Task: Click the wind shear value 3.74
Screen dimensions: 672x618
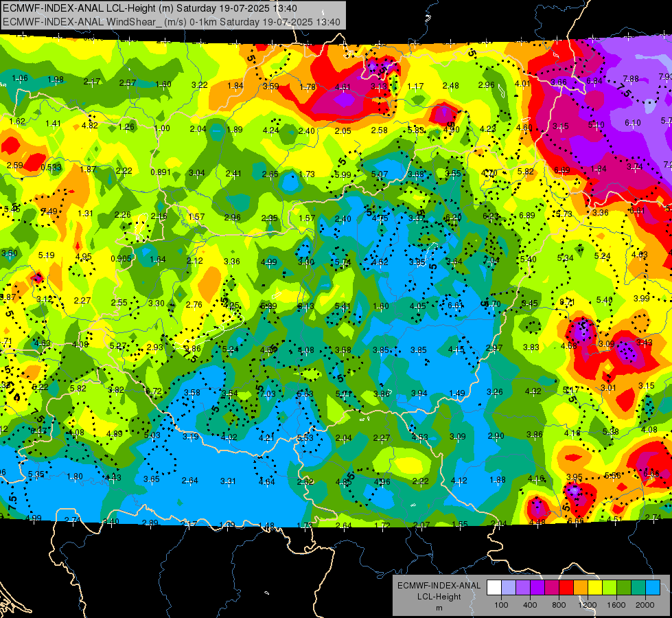Action: (x=635, y=166)
